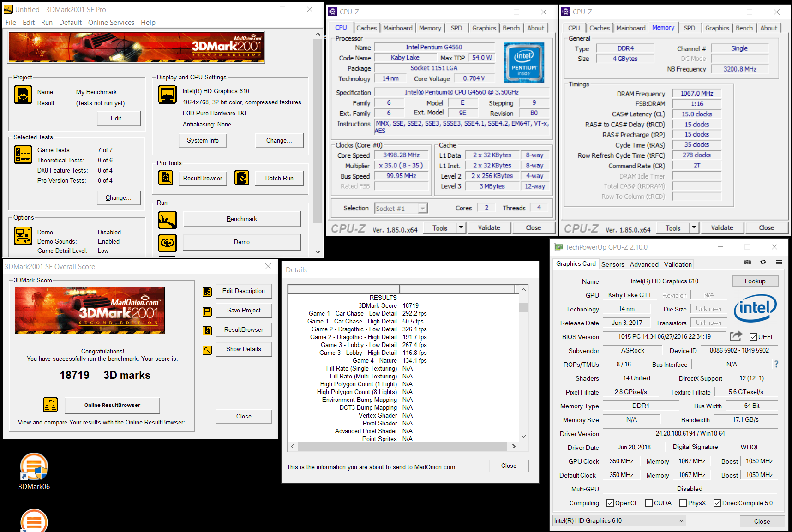Screen dimensions: 792x532
Task: Click the Intel Pentium logo in CPU-Z
Action: 524,62
